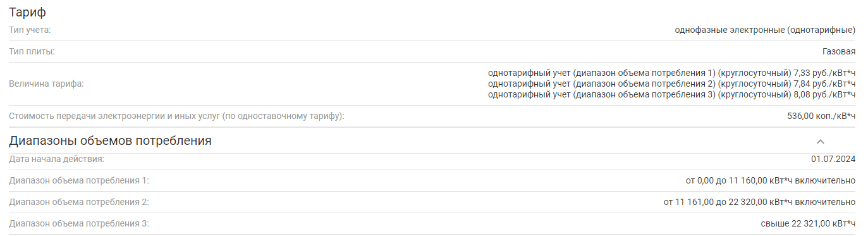The width and height of the screenshot is (868, 236).
Task: Click the Стоимость передачи электроэнергии label
Action: [x=176, y=116]
